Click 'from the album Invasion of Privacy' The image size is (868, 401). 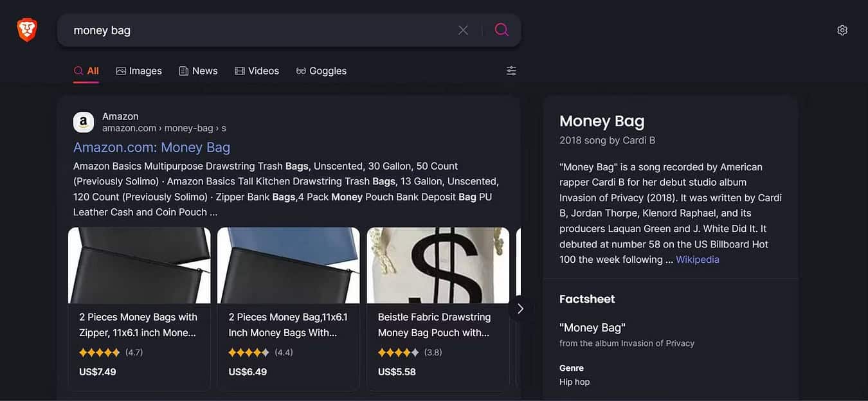pyautogui.click(x=627, y=343)
